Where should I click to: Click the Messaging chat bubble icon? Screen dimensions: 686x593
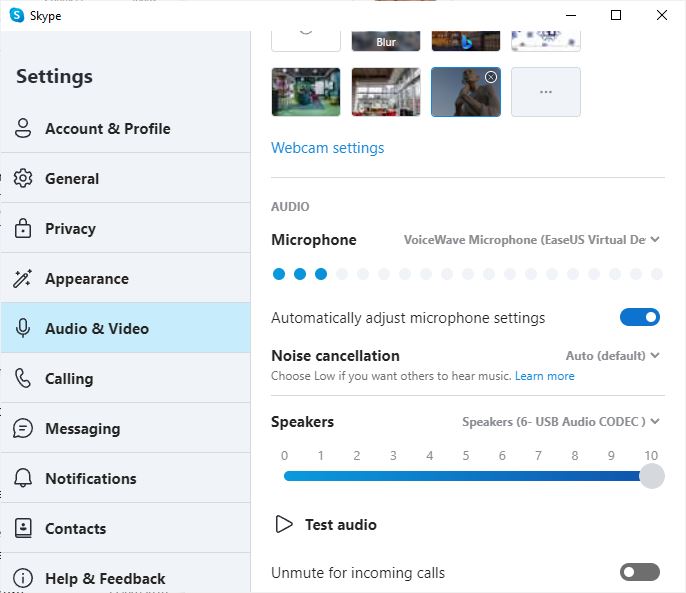23,428
